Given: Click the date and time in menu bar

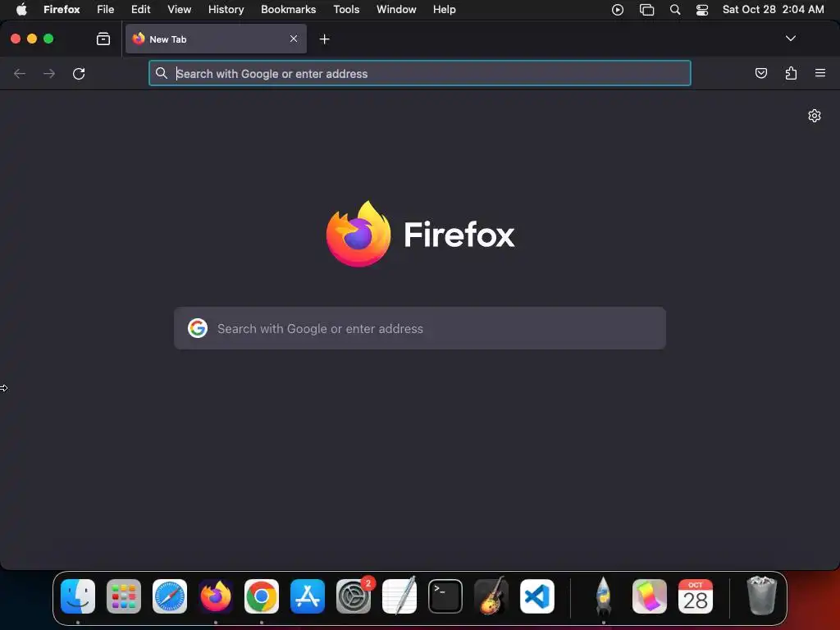Looking at the screenshot, I should tap(773, 9).
